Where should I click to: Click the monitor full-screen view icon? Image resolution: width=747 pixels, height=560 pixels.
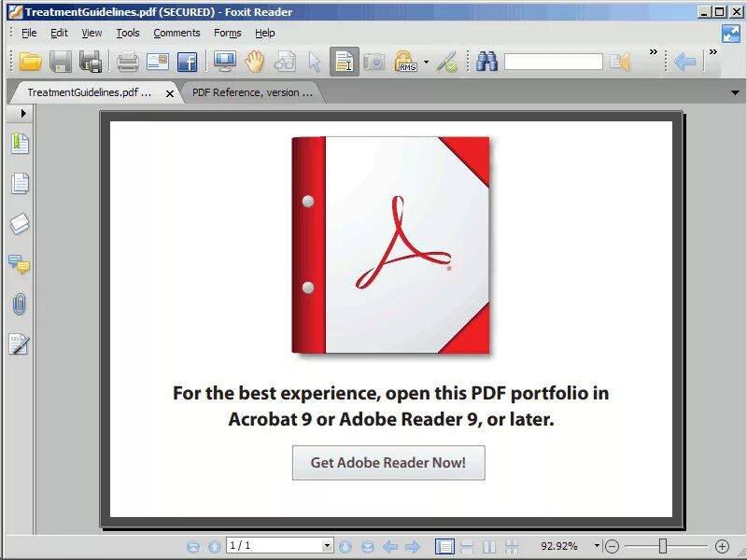[224, 62]
